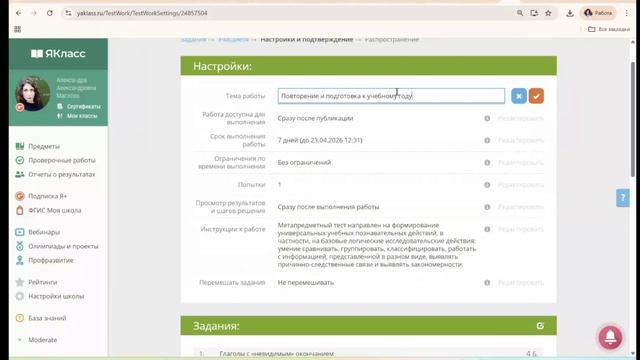Click info icon for Попытки row
This screenshot has width=640, height=360.
(487, 185)
